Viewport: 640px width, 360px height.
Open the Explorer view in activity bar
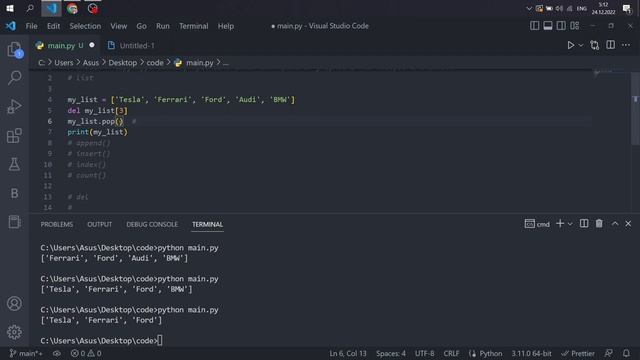point(14,49)
